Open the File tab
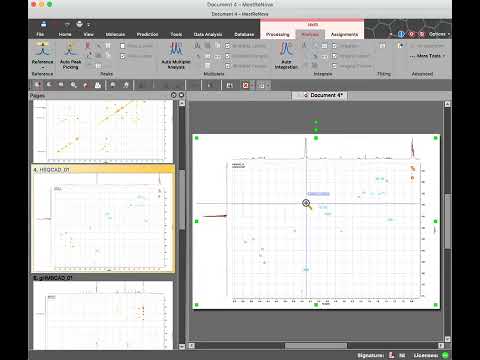 (x=40, y=34)
